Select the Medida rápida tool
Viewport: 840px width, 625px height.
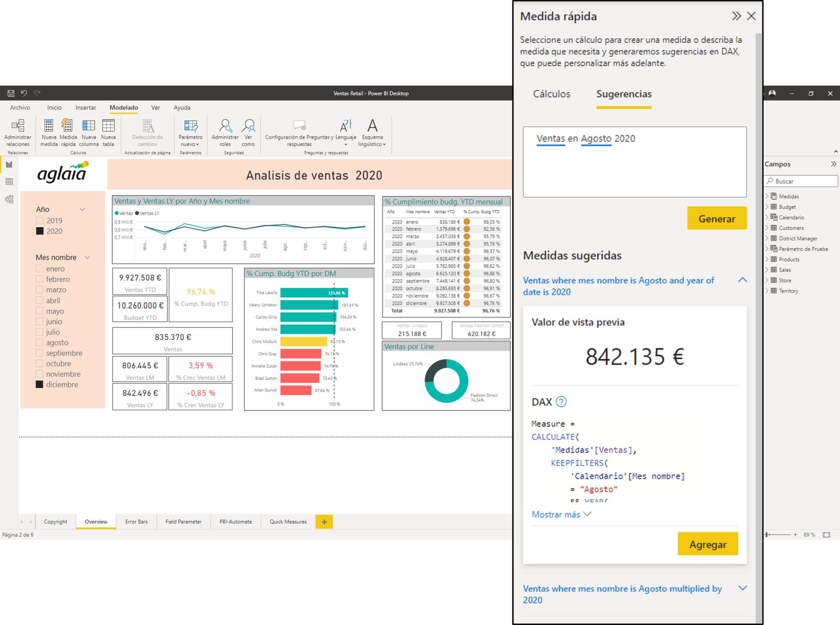[x=67, y=133]
